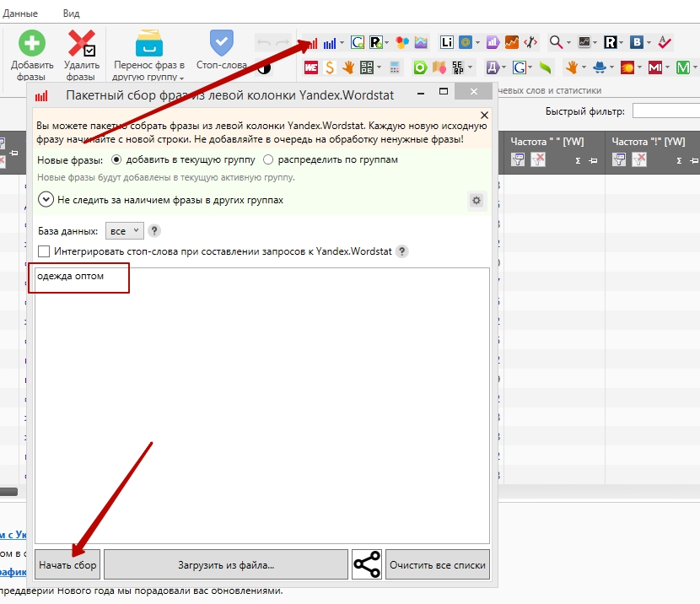Expand Перенос фраз в другую группу dropdown
700x604 pixels.
[x=181, y=78]
